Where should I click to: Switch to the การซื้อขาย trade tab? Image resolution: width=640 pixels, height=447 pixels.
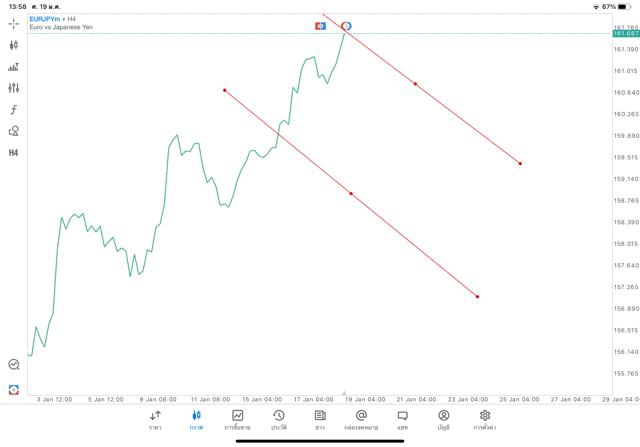pos(237,419)
